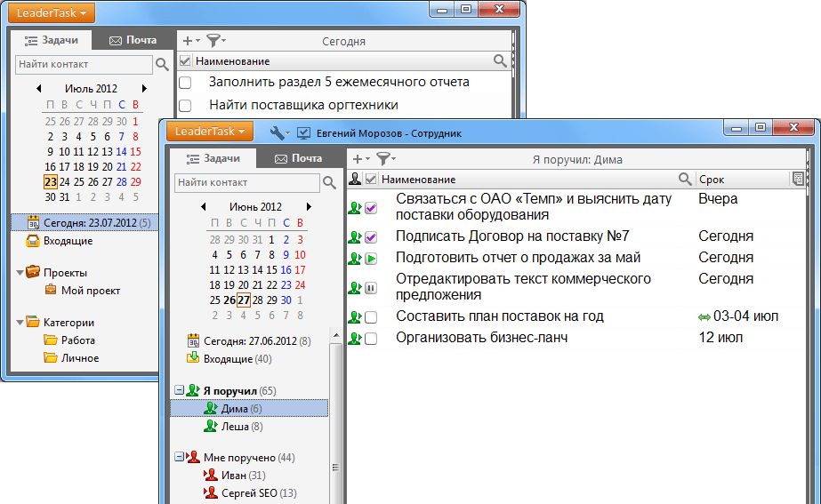Switch to Почта tab in back window
This screenshot has width=821, height=504.
[133, 40]
